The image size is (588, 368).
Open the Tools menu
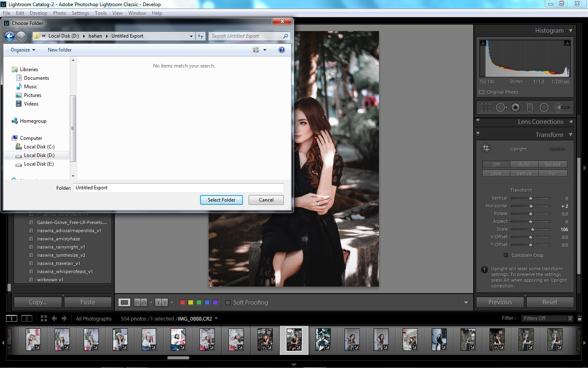(x=100, y=13)
